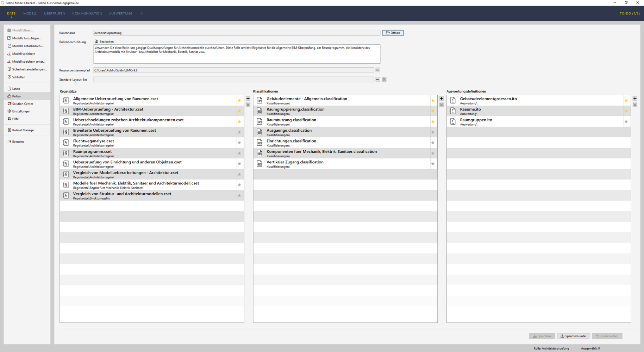
Task: Open the DATEI tab
Action: click(x=12, y=13)
